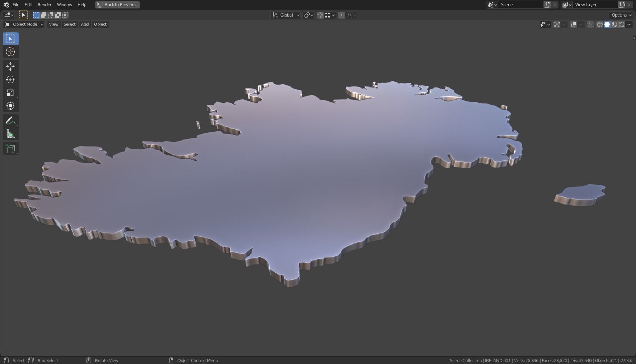Choose Set a New Selection mode
The height and width of the screenshot is (364, 636).
pos(36,15)
